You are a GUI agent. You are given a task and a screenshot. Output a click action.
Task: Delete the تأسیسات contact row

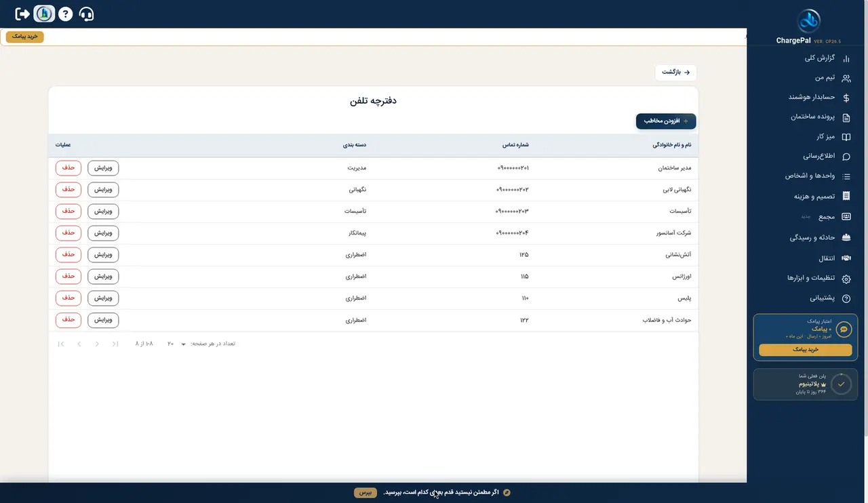tap(68, 212)
